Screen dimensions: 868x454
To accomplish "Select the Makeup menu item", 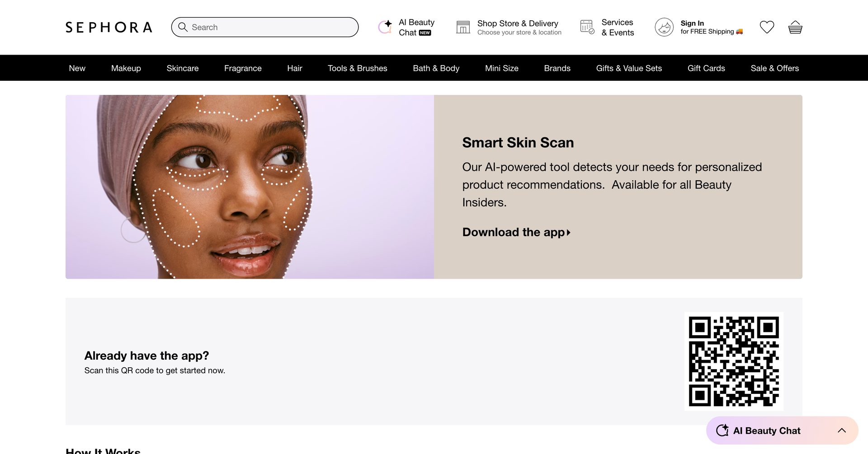I will 126,68.
